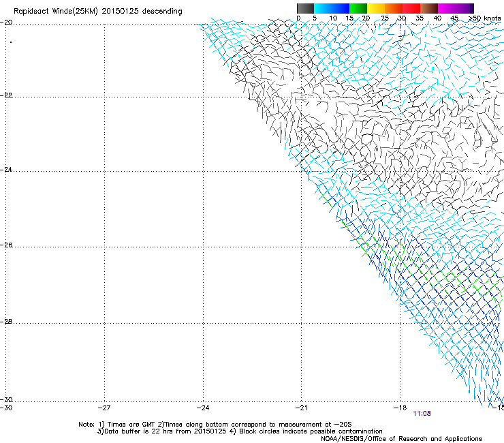504x443 pixels.
Task: Select the orange 25-30 knots legend segment
Action: [394, 8]
